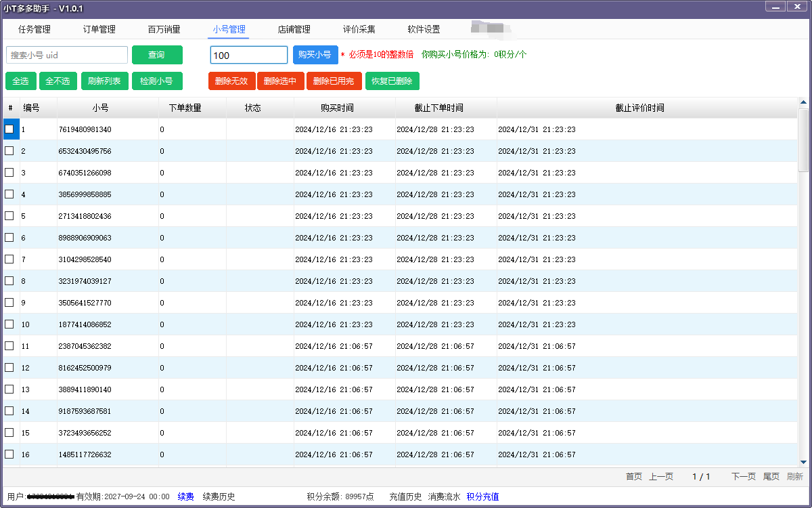Screen dimensions: 812x508
Task: Click account number 8988906909063
Action: coord(85,238)
